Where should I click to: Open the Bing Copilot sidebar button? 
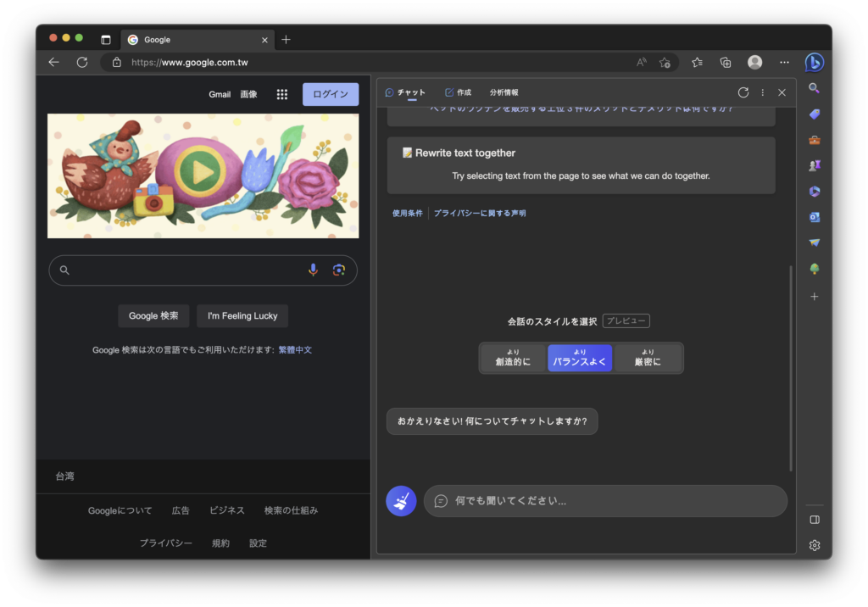[814, 62]
